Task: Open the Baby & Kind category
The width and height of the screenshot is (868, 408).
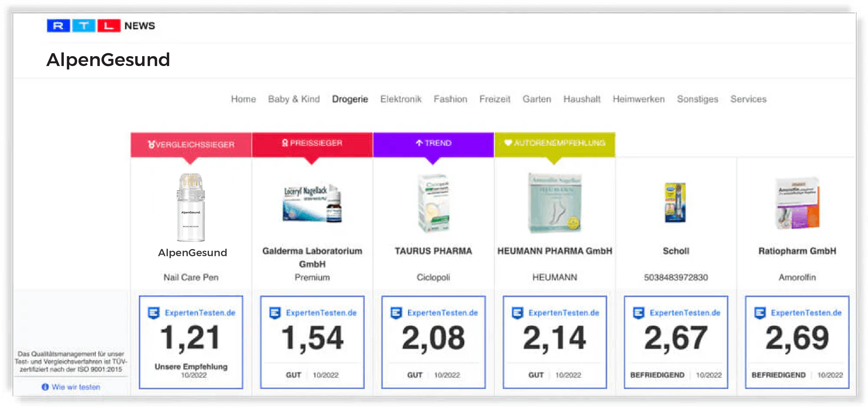Action: [x=294, y=99]
